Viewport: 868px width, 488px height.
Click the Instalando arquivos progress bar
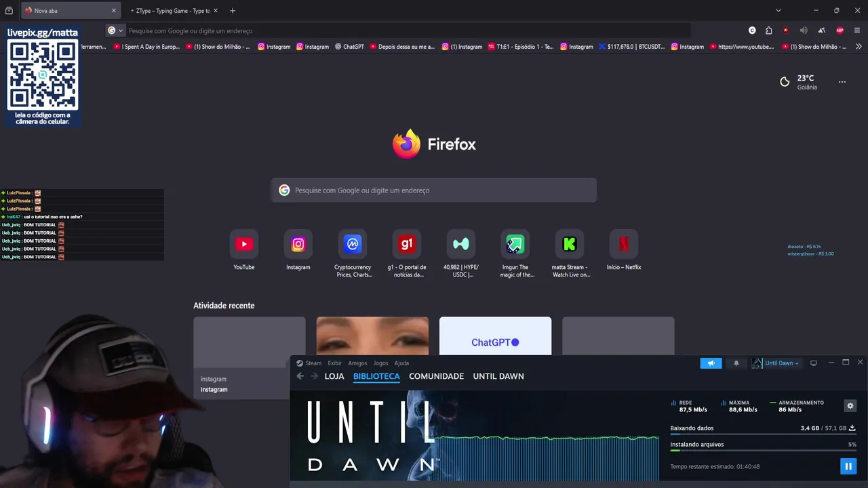tap(763, 450)
